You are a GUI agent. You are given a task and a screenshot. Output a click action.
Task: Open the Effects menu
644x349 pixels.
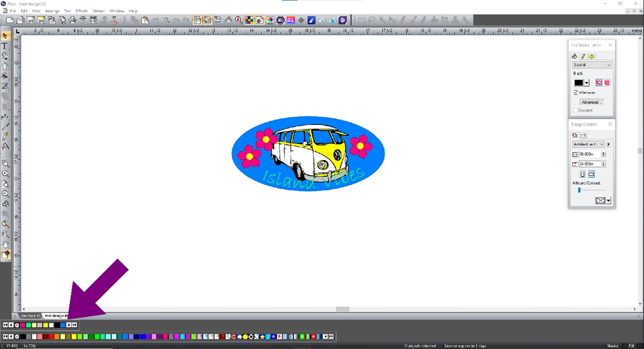[81, 11]
